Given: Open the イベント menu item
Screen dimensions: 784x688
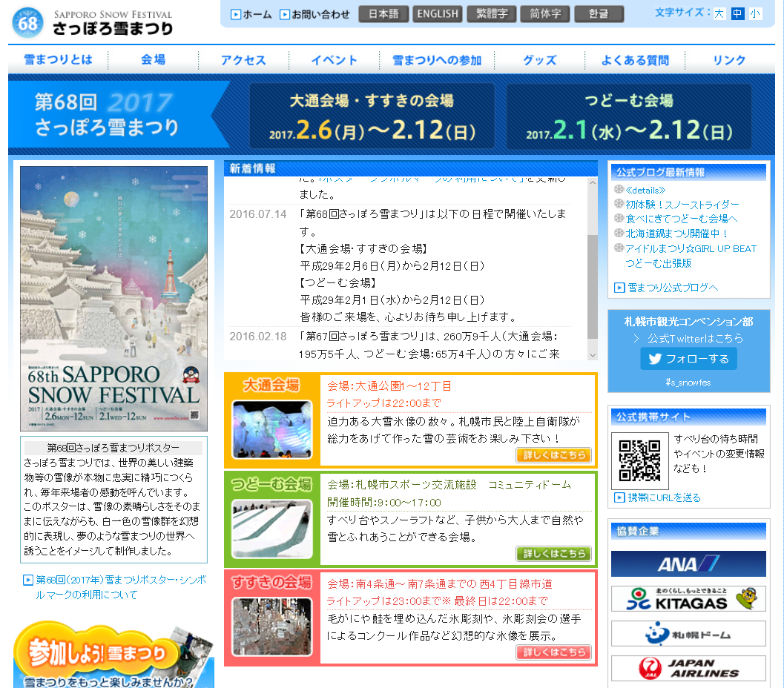Looking at the screenshot, I should (x=334, y=60).
